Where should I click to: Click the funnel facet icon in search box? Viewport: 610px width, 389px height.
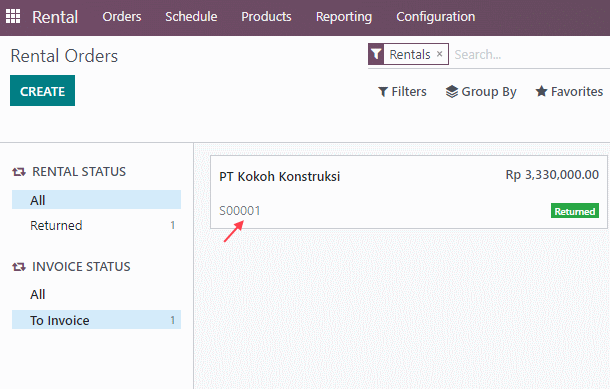(x=376, y=54)
